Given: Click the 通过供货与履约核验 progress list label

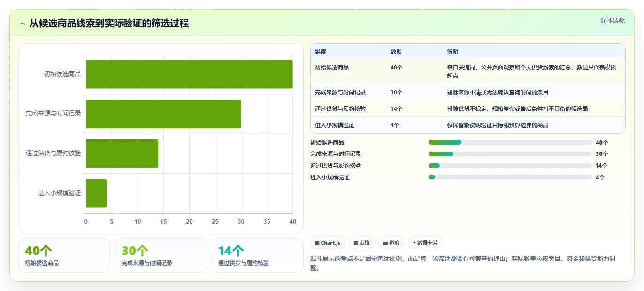Looking at the screenshot, I should [x=336, y=166].
